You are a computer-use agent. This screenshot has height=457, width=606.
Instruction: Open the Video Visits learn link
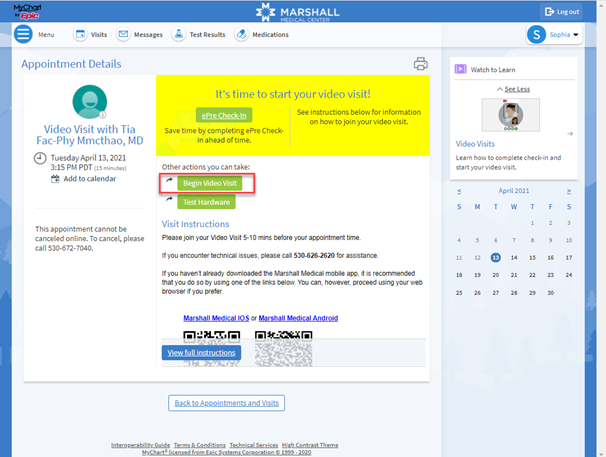(475, 144)
